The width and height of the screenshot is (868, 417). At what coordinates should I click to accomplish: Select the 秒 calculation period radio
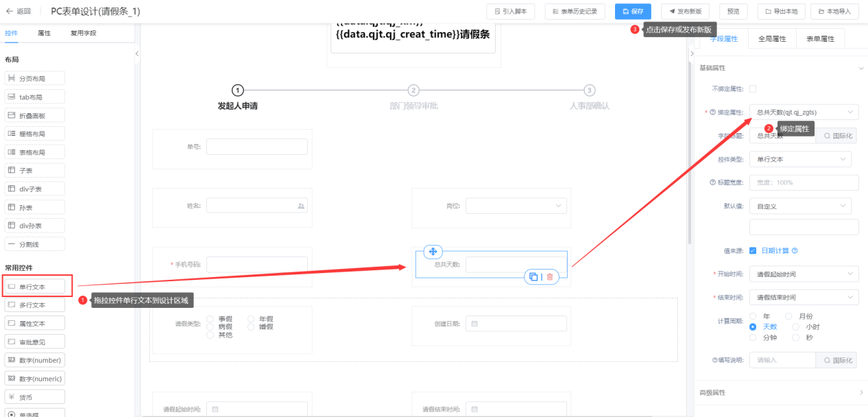tap(795, 337)
